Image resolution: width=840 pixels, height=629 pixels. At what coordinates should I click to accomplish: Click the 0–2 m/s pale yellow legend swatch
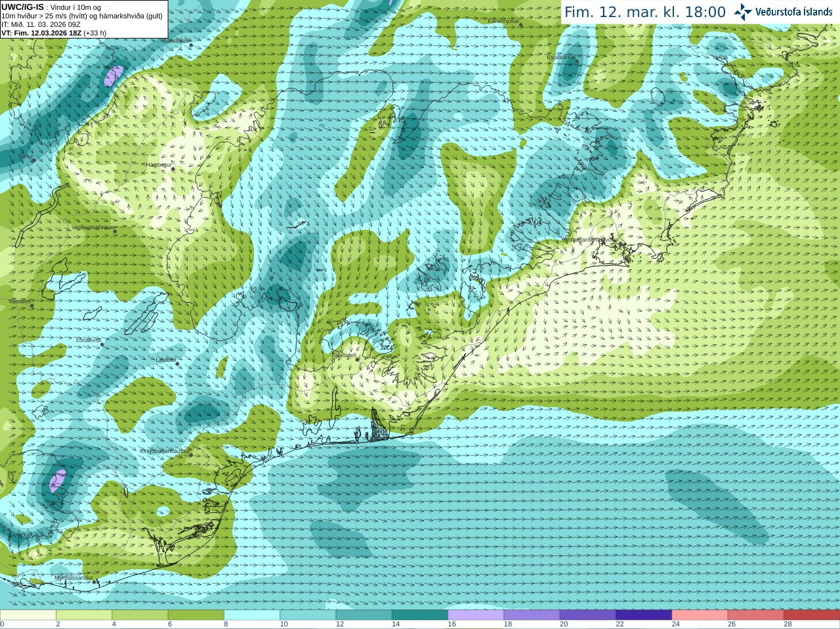pos(28,615)
